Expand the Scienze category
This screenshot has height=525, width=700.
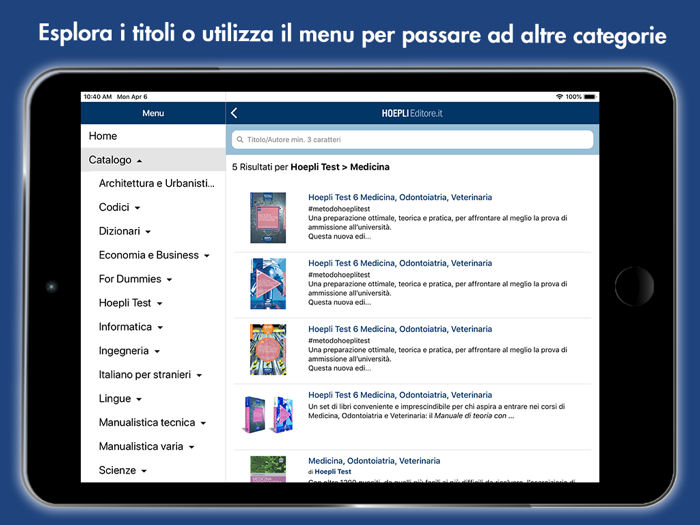coord(122,470)
